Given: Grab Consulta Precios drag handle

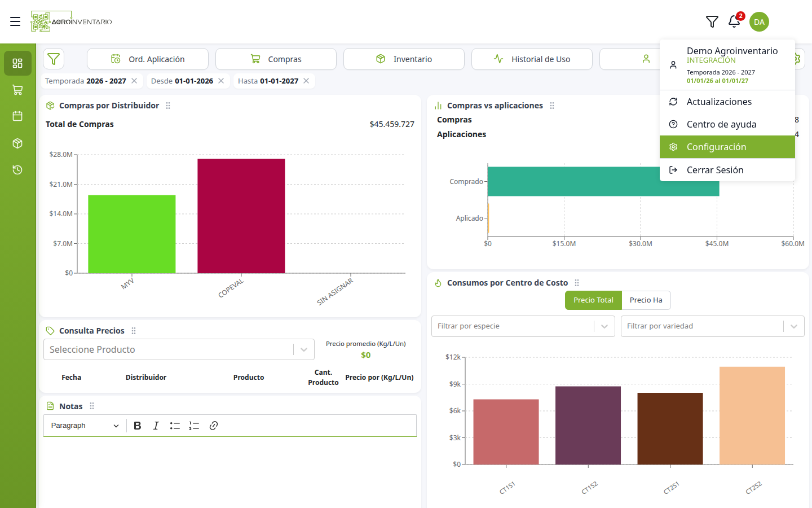Looking at the screenshot, I should point(134,331).
